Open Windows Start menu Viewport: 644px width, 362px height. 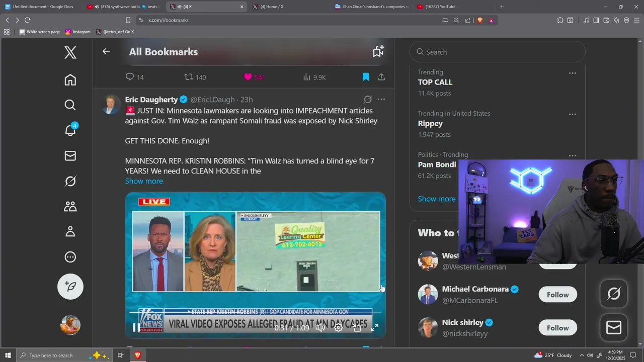coord(8,355)
